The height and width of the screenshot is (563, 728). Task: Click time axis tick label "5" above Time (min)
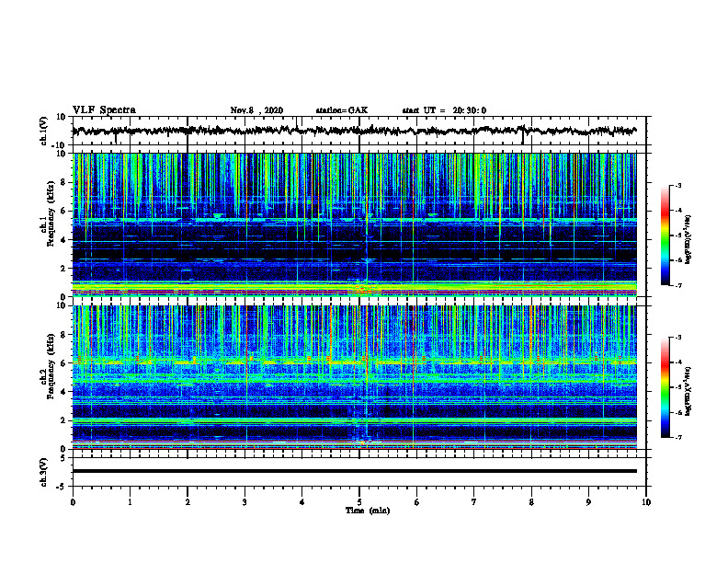pos(359,502)
